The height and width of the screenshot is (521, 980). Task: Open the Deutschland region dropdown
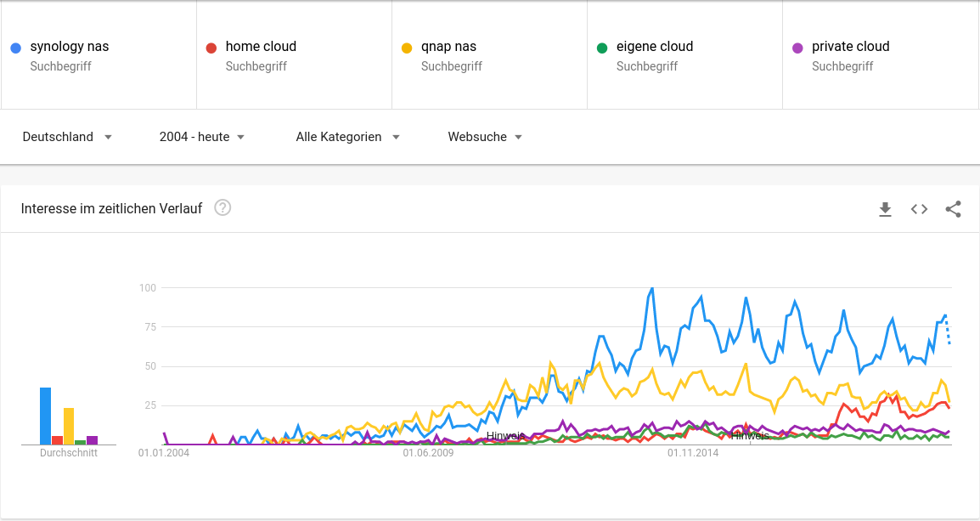67,137
